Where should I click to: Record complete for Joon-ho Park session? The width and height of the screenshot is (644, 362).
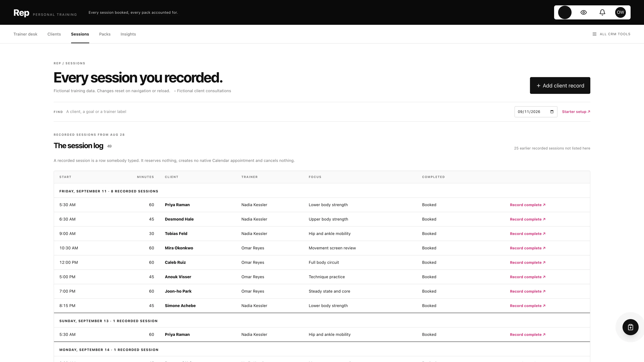tap(527, 291)
